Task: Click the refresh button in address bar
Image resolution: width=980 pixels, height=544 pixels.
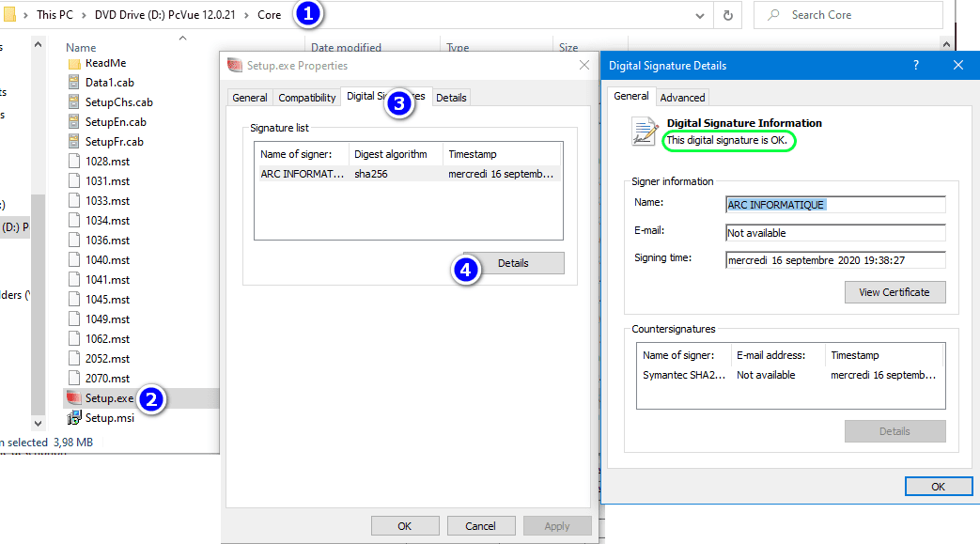Action: pos(726,15)
